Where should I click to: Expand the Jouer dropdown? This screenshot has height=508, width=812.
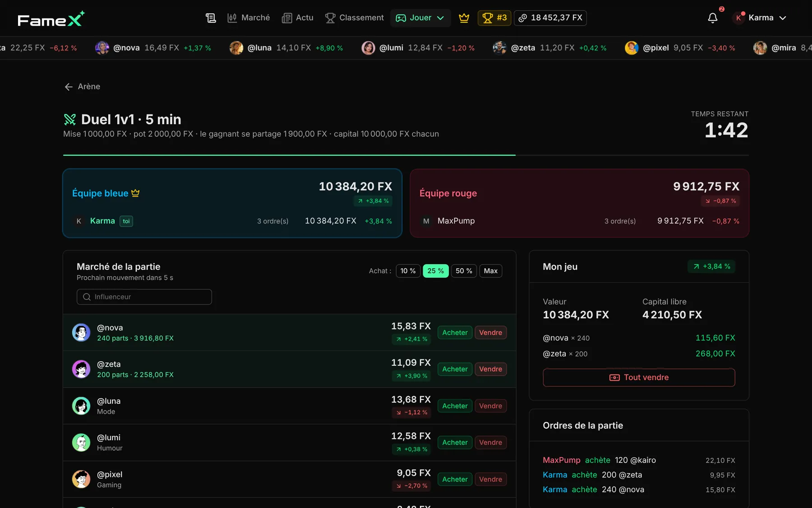[x=420, y=18]
